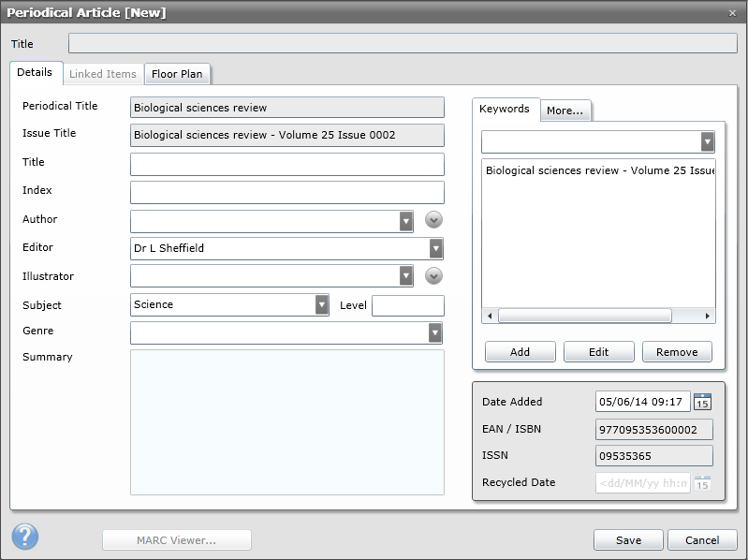Screen dimensions: 748x560
Task: Click round expand button beside Illustrator field
Action: tap(433, 276)
